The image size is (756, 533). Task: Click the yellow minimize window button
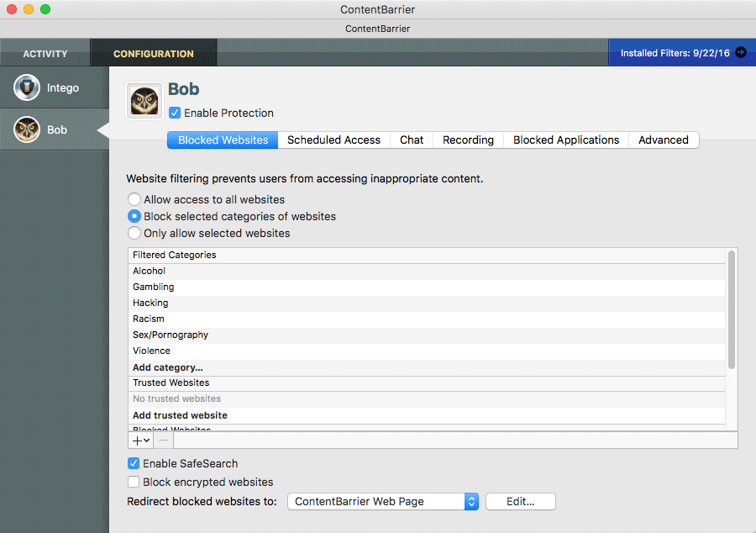29,9
